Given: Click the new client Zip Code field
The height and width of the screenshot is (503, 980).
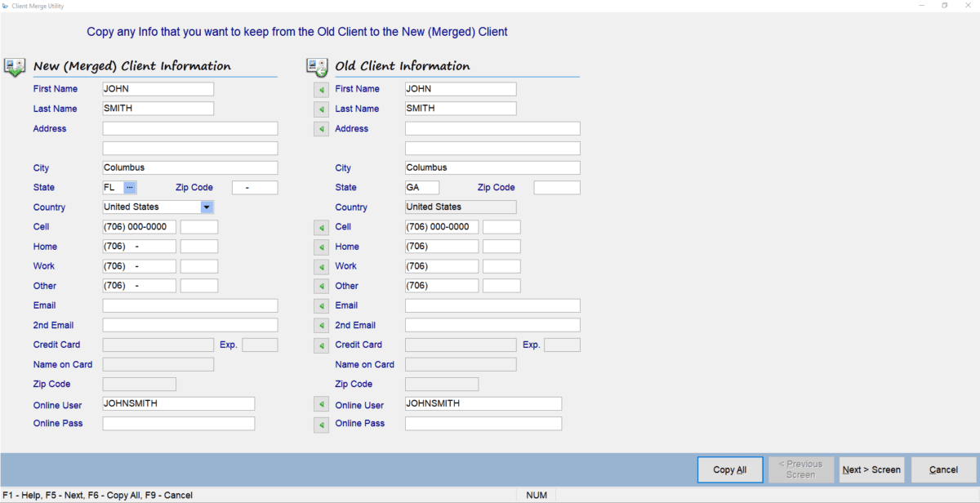Looking at the screenshot, I should click(x=255, y=188).
